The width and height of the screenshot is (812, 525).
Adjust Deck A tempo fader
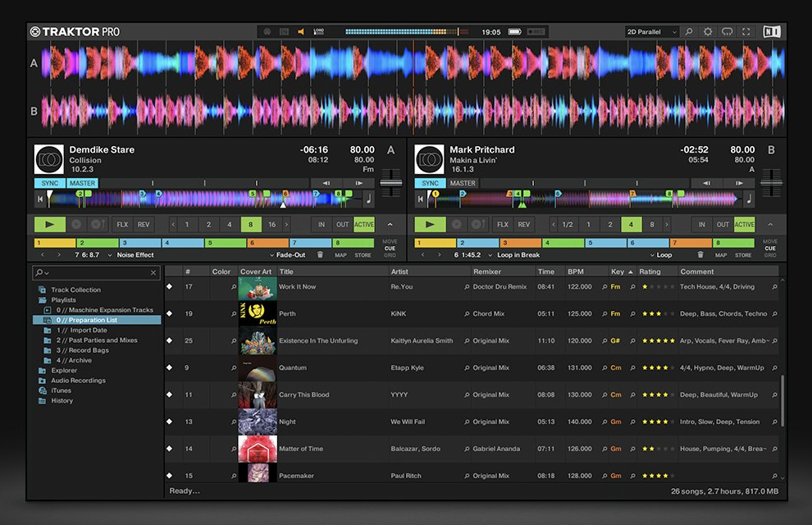[x=391, y=183]
